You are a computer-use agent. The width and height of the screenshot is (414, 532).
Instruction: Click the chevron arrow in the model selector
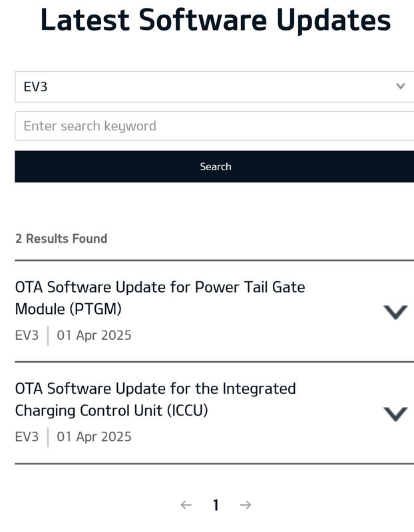tap(400, 86)
